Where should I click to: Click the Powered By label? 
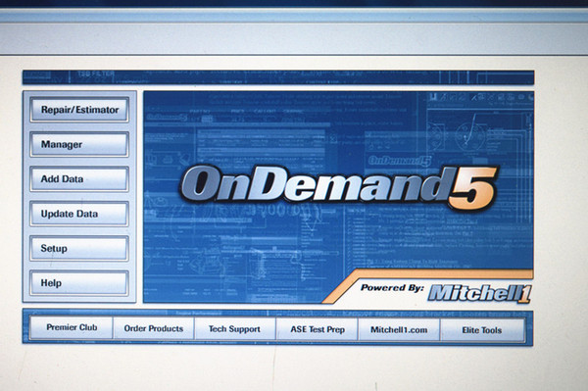[392, 288]
